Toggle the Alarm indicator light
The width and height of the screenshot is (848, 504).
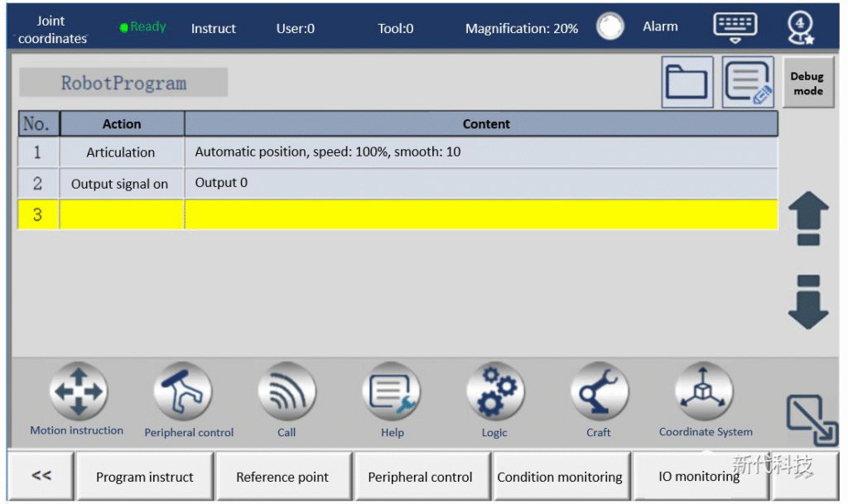[x=610, y=27]
